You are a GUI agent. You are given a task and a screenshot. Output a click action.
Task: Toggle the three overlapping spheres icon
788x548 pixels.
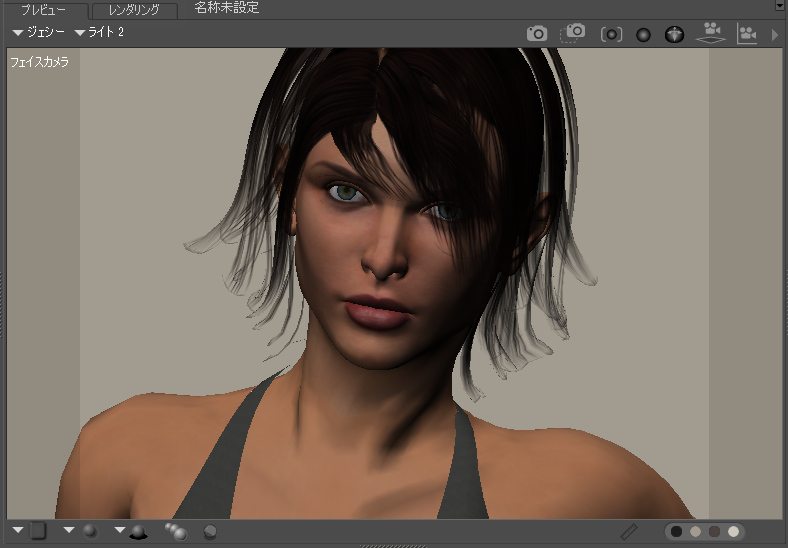tap(176, 531)
